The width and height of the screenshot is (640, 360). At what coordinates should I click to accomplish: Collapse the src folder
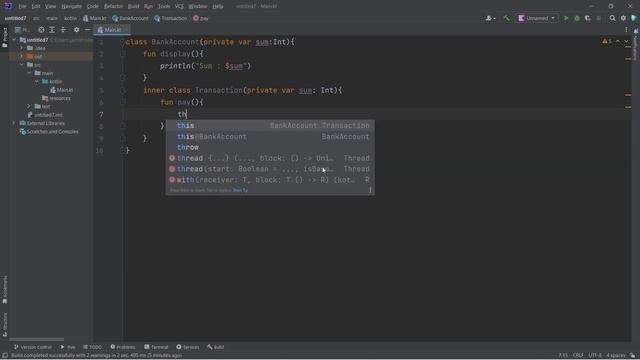(x=22, y=65)
